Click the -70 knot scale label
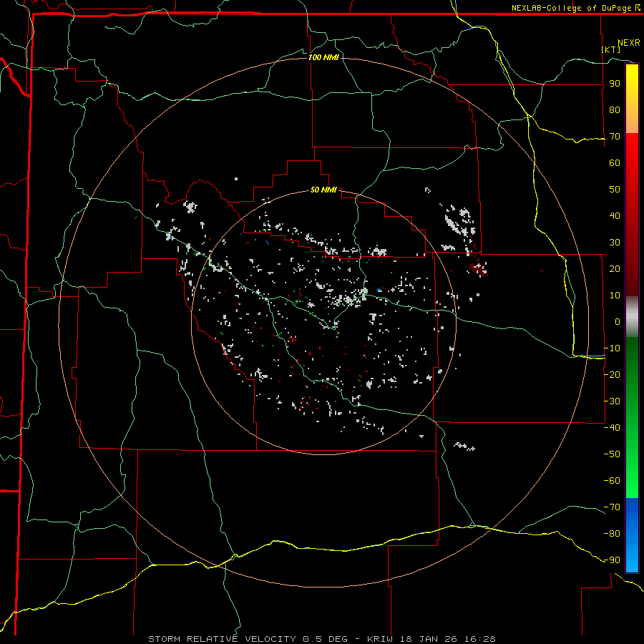Image resolution: width=644 pixels, height=644 pixels. 612,507
